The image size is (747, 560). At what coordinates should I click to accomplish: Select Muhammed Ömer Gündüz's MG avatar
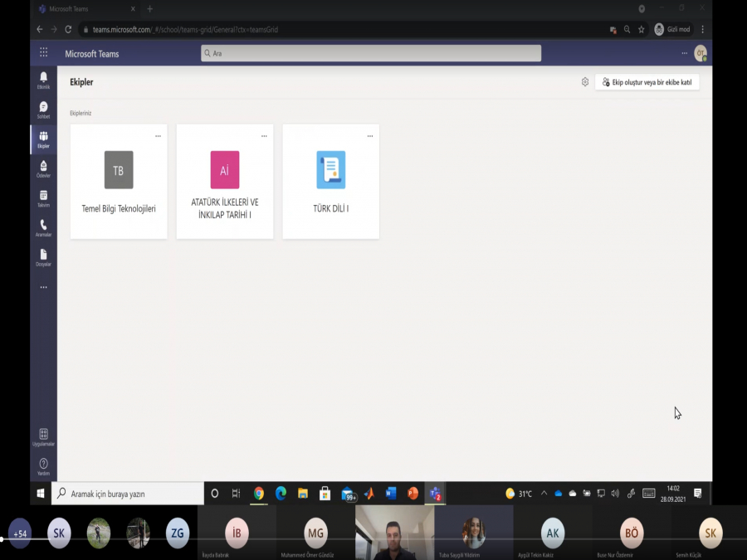pos(315,533)
